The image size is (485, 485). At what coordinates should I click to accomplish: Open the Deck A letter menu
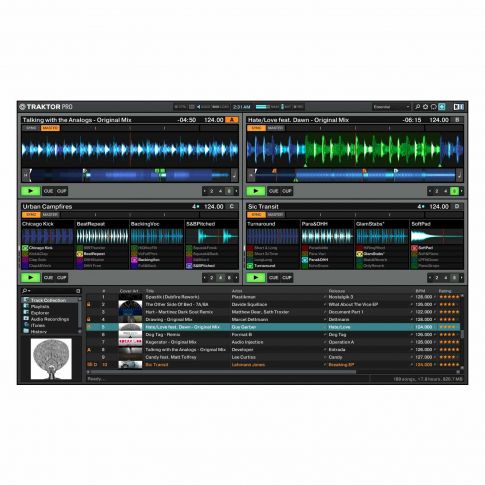coord(232,120)
